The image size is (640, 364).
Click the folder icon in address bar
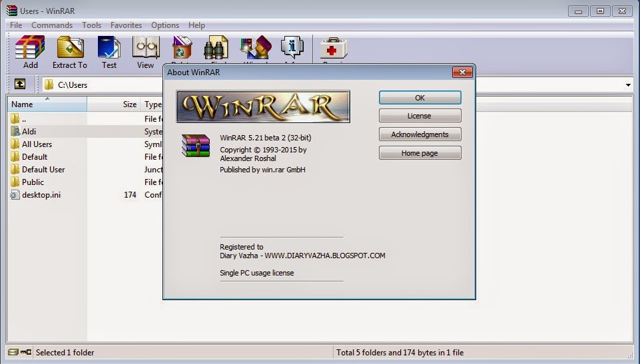(x=49, y=85)
